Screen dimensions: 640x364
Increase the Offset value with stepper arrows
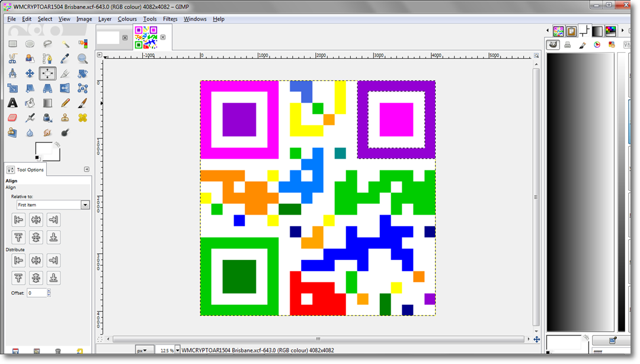[49, 291]
